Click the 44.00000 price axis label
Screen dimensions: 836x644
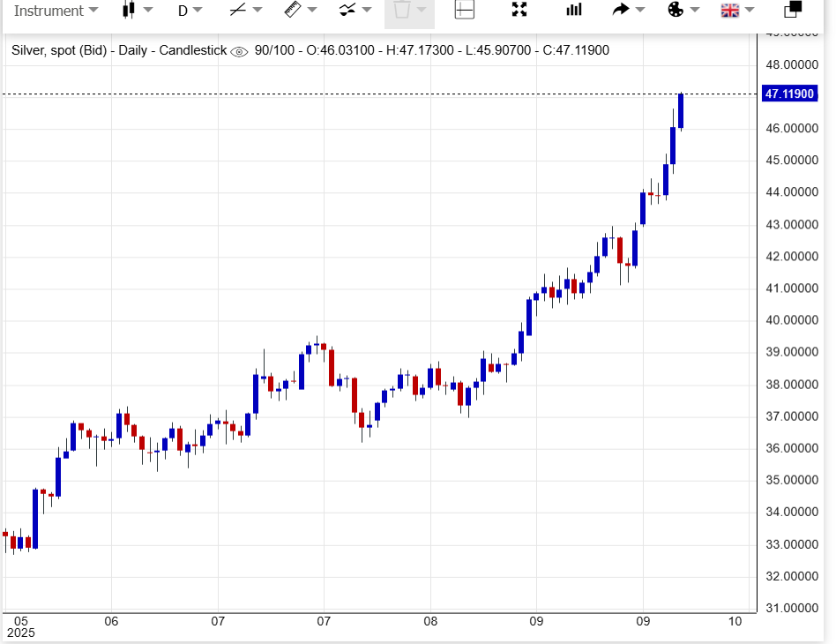[x=792, y=192]
